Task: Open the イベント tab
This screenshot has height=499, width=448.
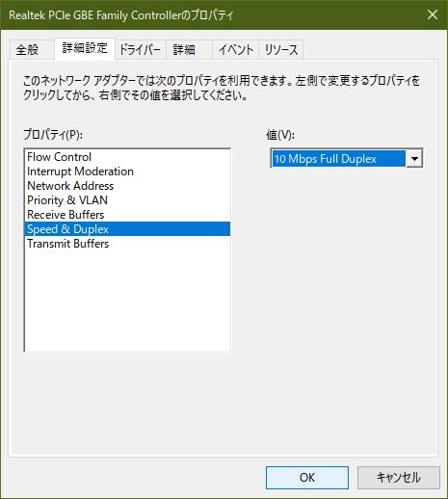Action: 235,50
